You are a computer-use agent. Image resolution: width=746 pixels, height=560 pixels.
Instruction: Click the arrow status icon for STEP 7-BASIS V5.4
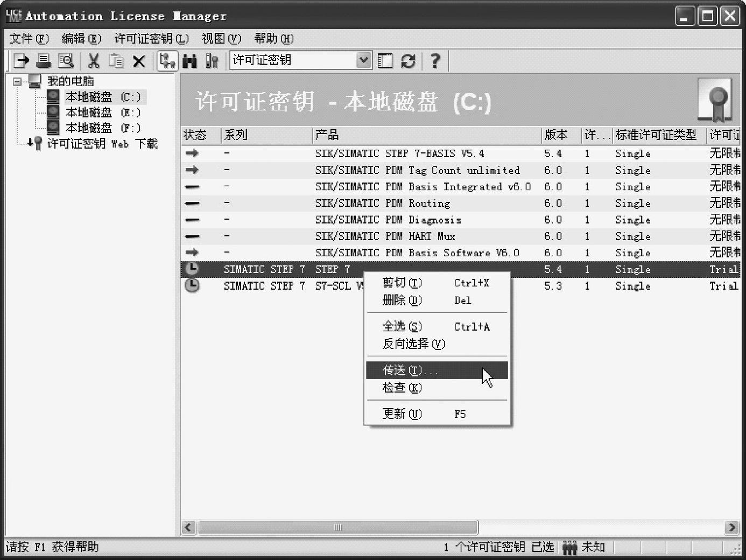192,153
